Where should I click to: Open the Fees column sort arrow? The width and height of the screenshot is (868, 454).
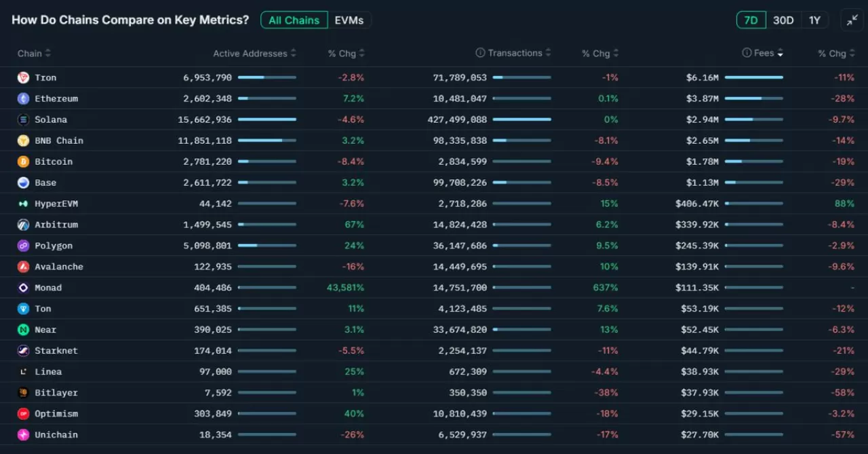pyautogui.click(x=778, y=53)
